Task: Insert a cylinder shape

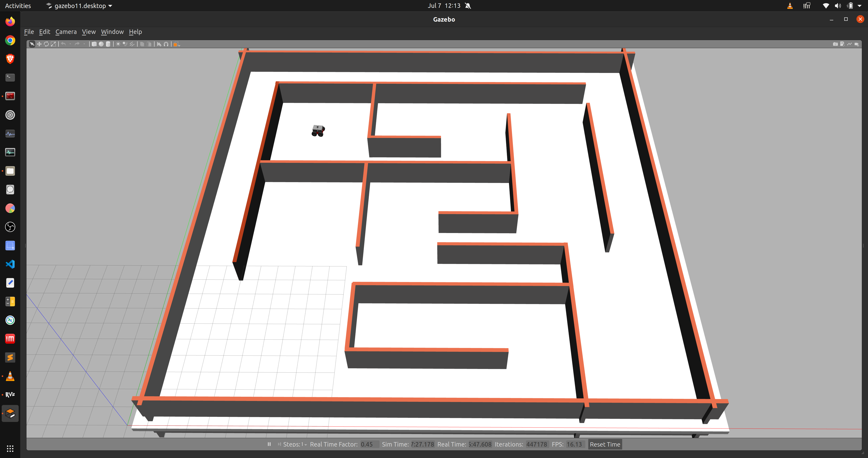Action: click(108, 44)
